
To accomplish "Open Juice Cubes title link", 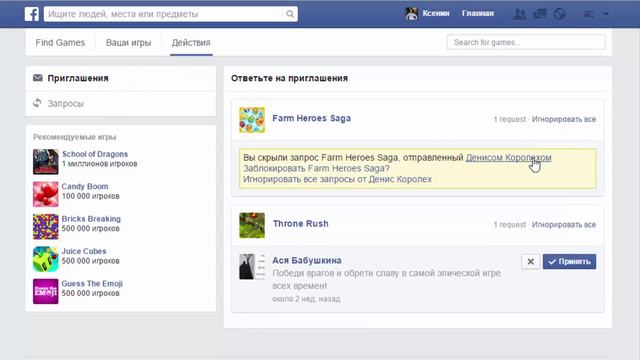I will coord(84,251).
